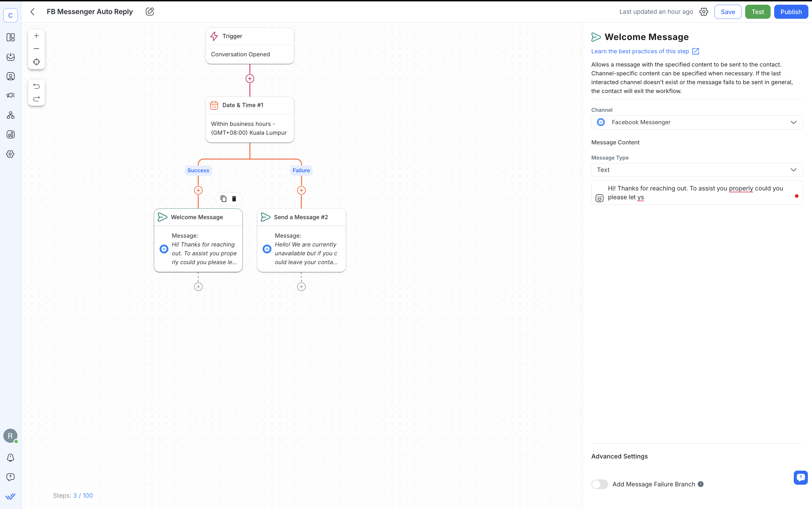This screenshot has width=812, height=509.
Task: Select the Date & Time #1 node
Action: (x=250, y=120)
